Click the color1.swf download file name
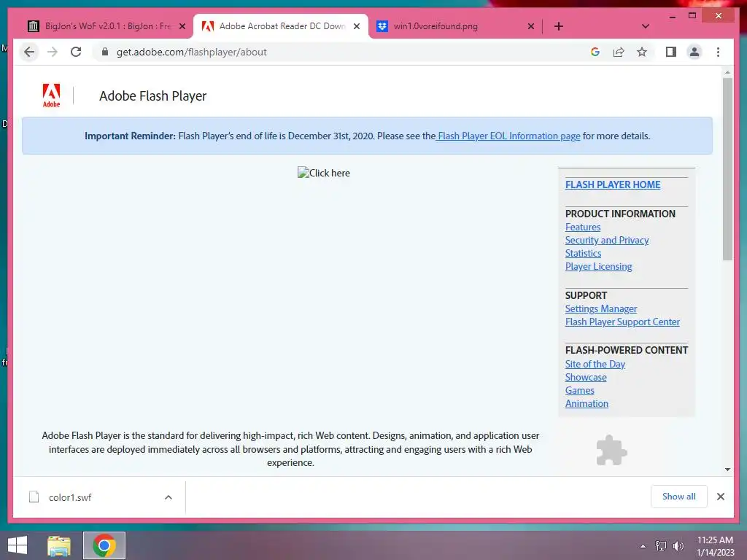 [70, 497]
